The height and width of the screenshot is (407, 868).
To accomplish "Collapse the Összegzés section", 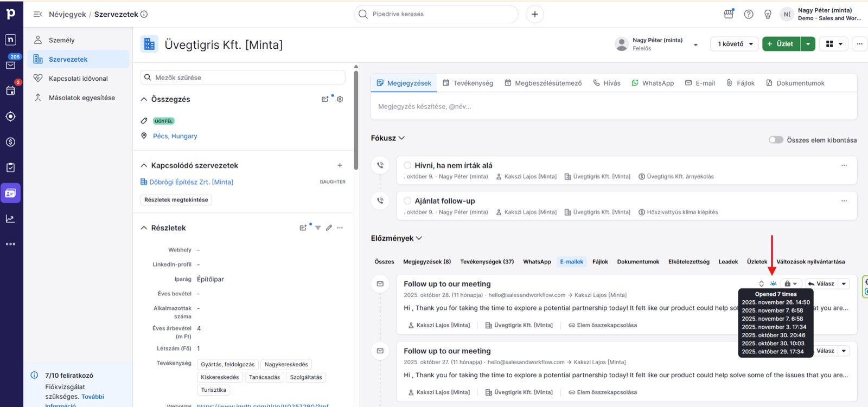I will (144, 99).
